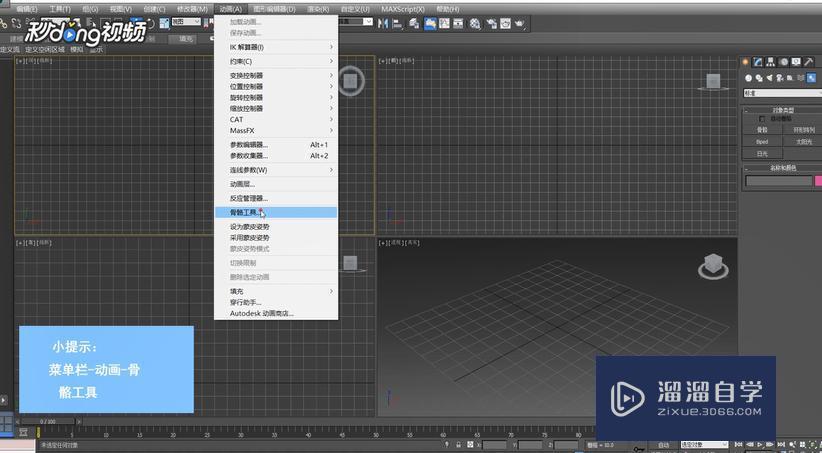Click the Go to Start playback button

pyautogui.click(x=739, y=445)
